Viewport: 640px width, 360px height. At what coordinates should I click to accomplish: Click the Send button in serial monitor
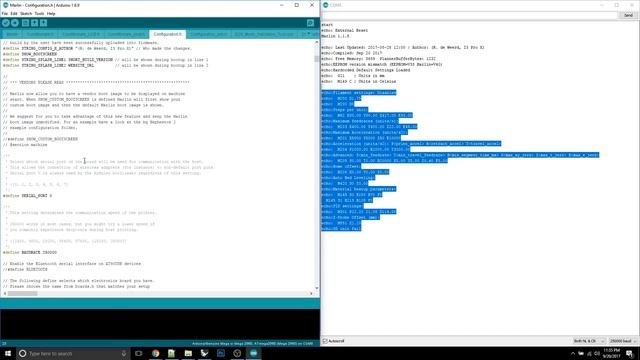(x=628, y=15)
